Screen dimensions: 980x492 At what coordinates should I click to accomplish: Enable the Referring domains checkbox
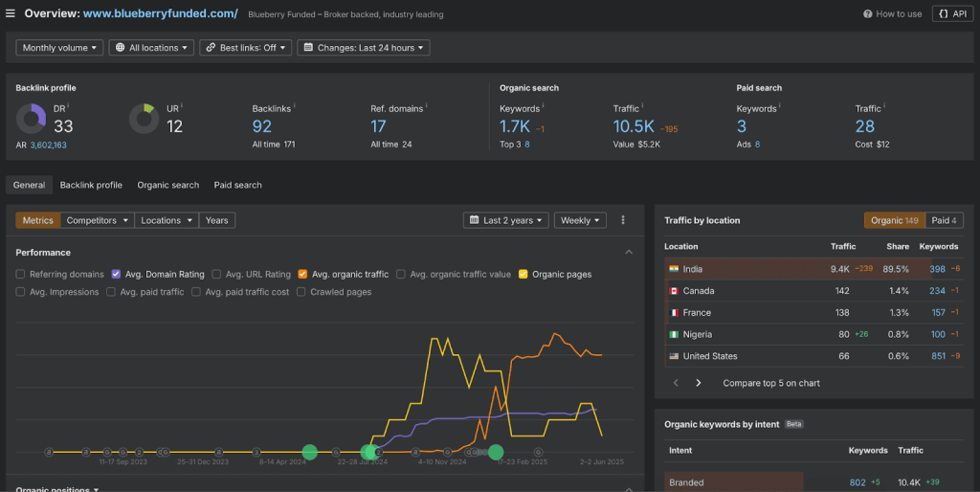coord(20,274)
